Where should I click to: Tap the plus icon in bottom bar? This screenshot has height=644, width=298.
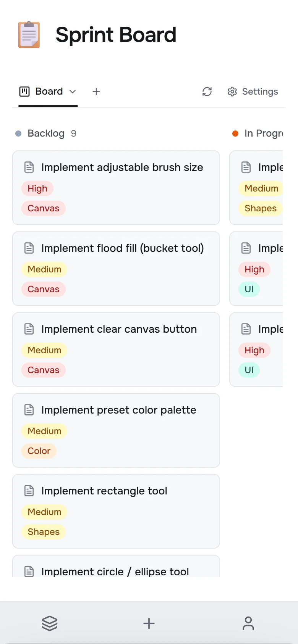tap(149, 623)
